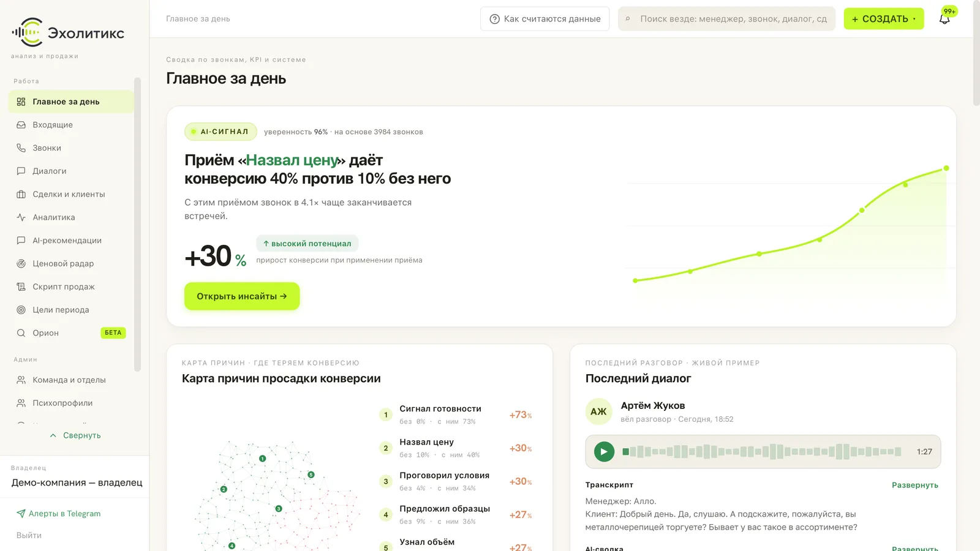Screen dimensions: 980x551
Task: Click the Психопрофили users icon
Action: tap(21, 403)
